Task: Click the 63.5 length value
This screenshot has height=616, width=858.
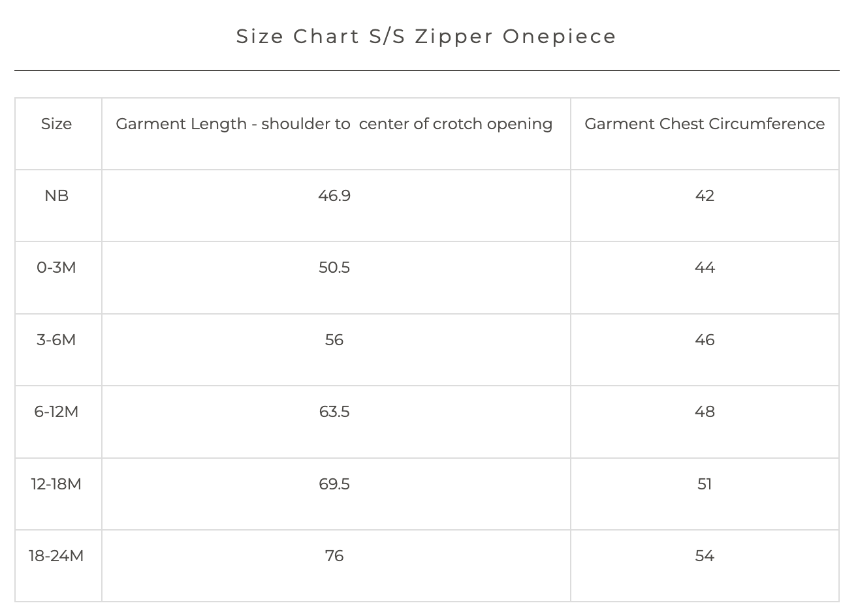Action: coord(334,412)
